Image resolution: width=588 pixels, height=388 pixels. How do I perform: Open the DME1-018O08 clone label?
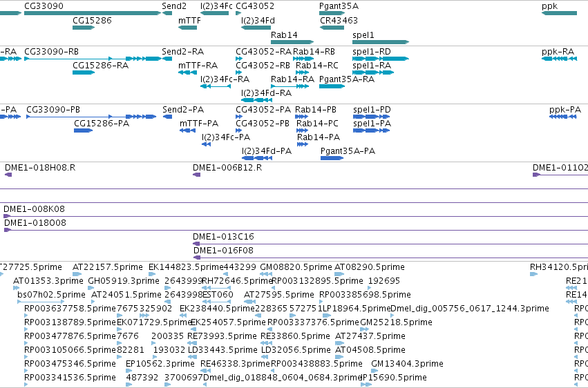coord(35,222)
